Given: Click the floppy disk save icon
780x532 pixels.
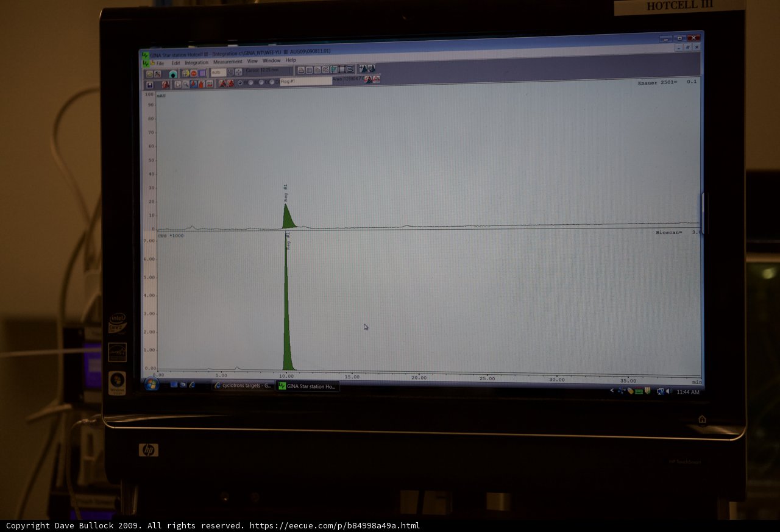Looking at the screenshot, I should click(149, 85).
